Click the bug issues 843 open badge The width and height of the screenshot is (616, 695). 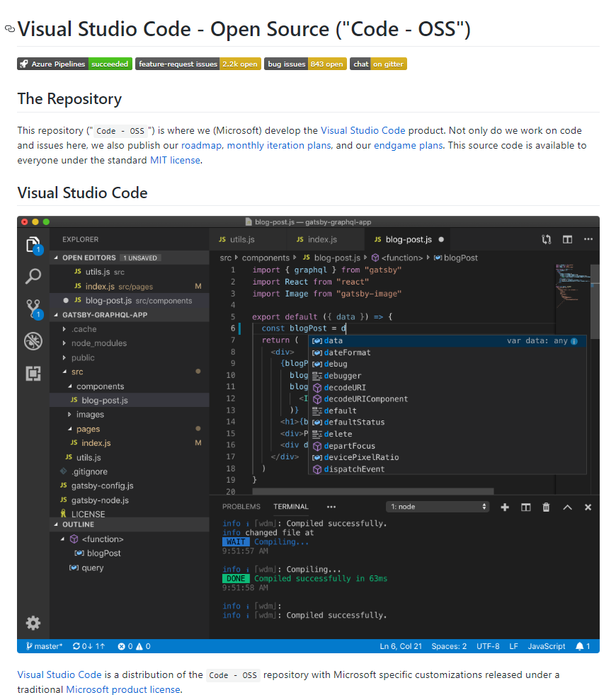click(x=305, y=64)
